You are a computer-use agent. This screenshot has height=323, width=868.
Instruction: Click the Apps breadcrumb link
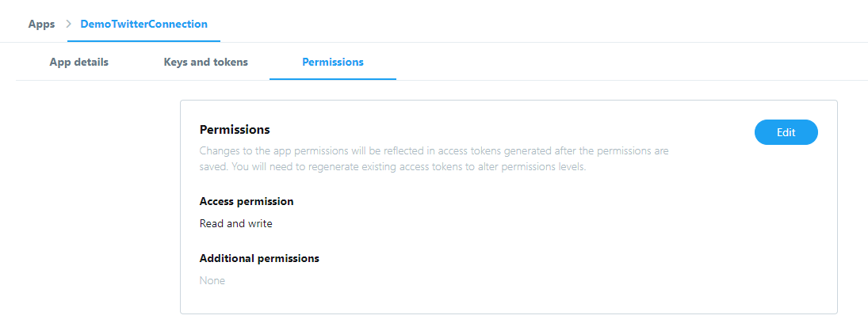(41, 24)
